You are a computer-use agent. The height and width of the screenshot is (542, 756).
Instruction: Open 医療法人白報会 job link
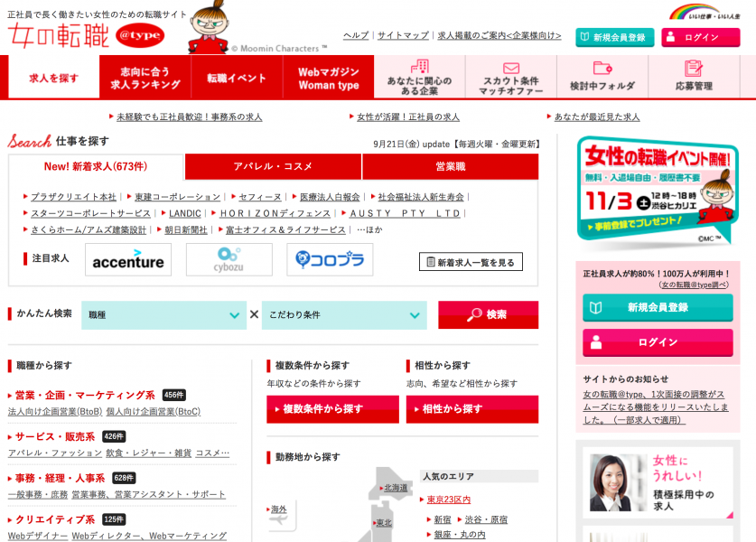(330, 197)
